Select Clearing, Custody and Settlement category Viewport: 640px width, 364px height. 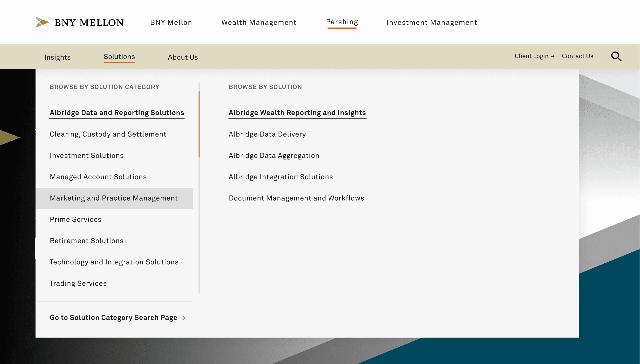click(x=108, y=134)
